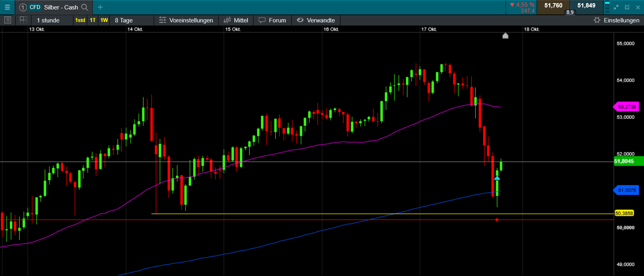Click the 51,849 buy price button

586,6
